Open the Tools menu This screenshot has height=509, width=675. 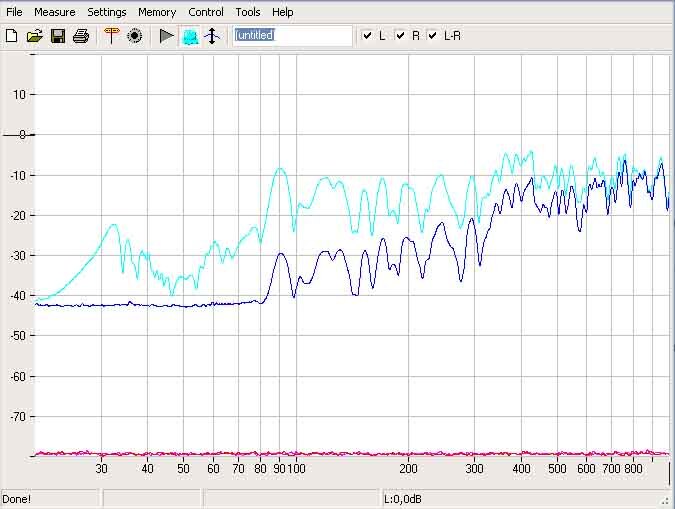point(247,12)
